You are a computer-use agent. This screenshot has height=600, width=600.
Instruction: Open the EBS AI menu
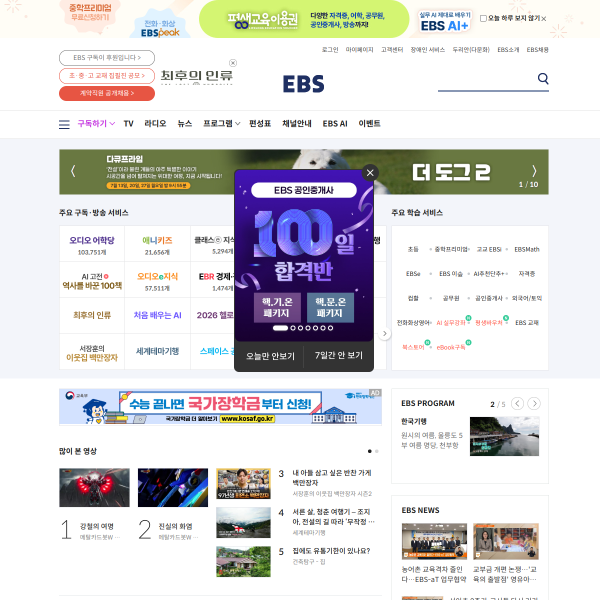click(335, 124)
